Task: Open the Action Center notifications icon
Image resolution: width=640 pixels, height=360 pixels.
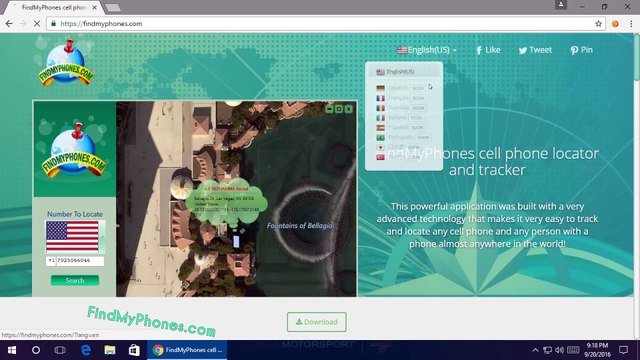Action: point(623,350)
